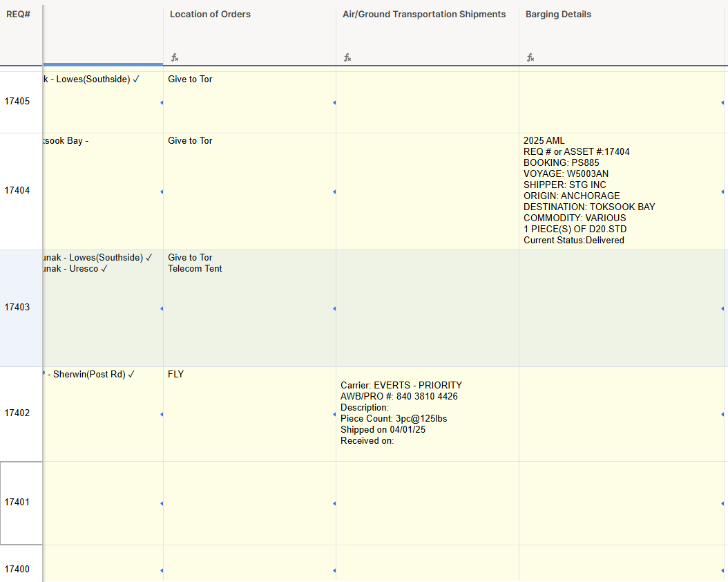Click expand marker in row 17403 Location cell
The image size is (728, 582).
point(334,308)
